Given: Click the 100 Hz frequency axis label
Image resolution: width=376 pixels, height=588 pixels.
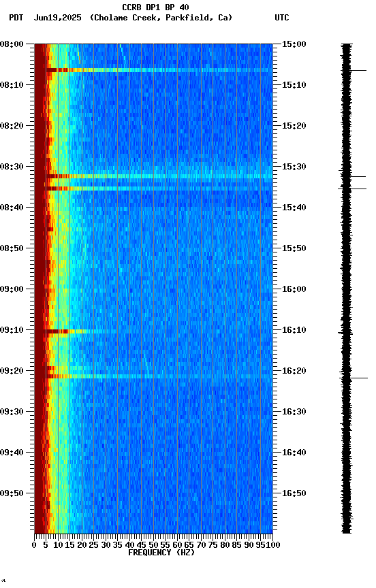Looking at the screenshot, I should [273, 545].
